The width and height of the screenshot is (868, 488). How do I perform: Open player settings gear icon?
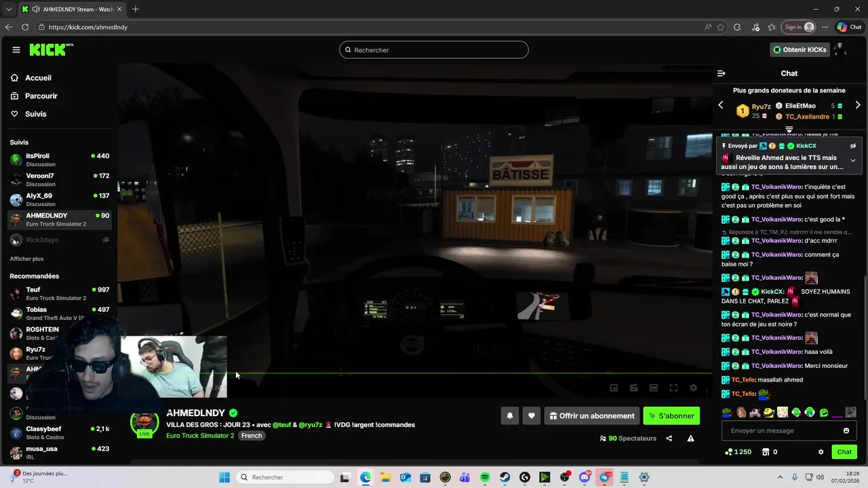click(x=693, y=388)
